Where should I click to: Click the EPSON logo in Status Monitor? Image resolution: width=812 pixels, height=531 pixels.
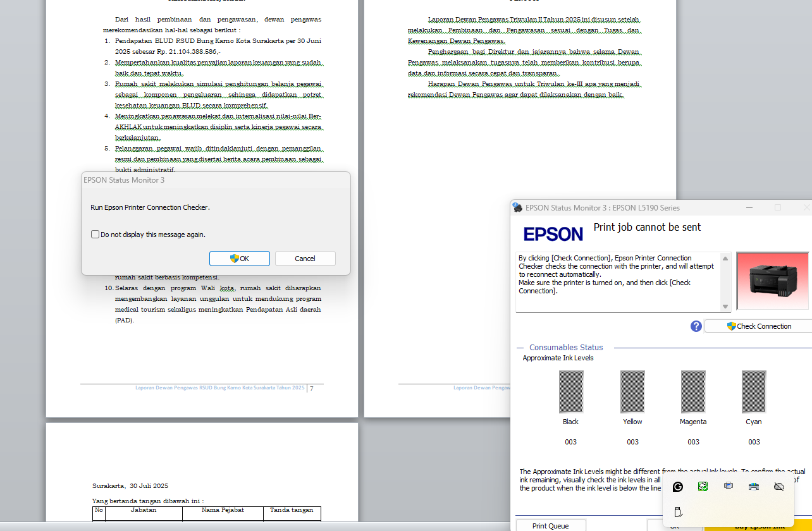[553, 235]
